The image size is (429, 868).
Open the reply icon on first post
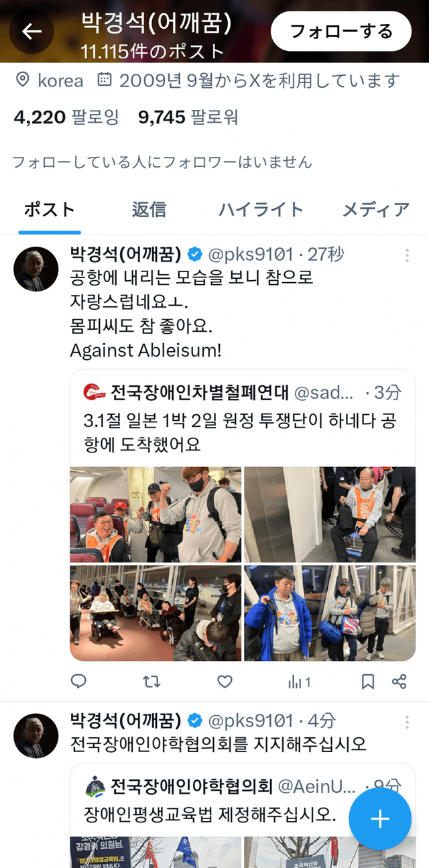point(78,682)
